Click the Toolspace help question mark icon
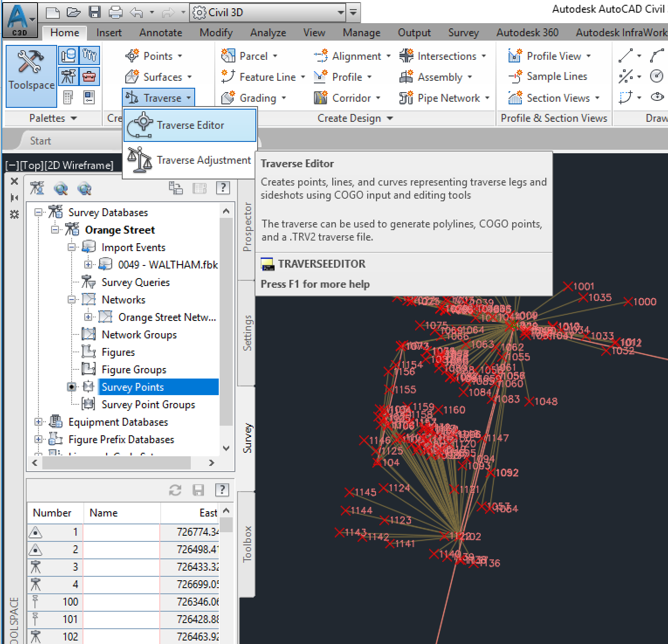This screenshot has width=668, height=644. click(x=223, y=188)
